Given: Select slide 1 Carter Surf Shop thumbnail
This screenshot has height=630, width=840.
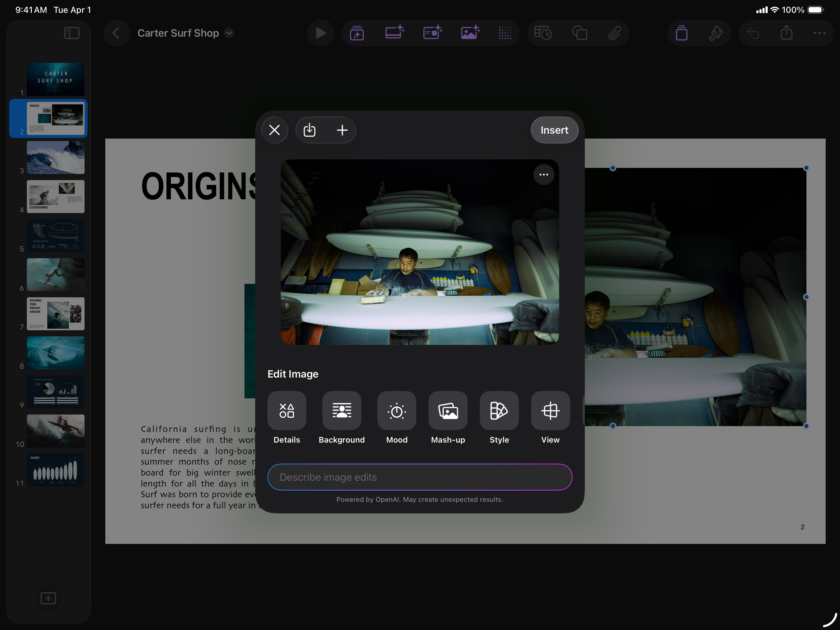Looking at the screenshot, I should coord(56,79).
